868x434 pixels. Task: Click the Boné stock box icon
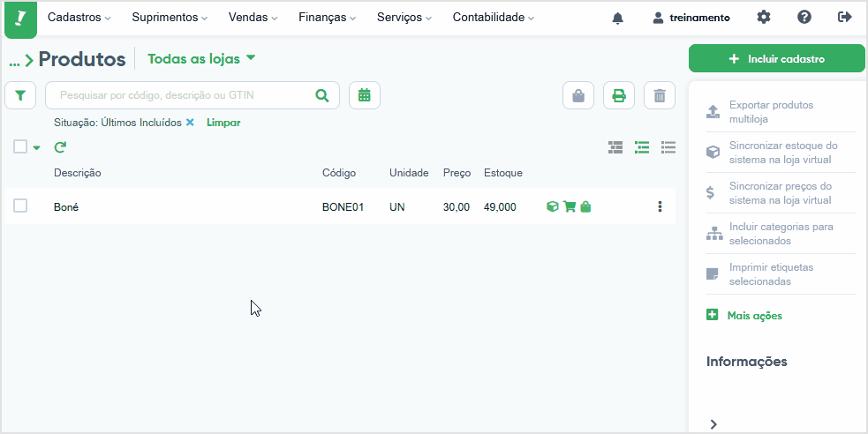tap(552, 206)
